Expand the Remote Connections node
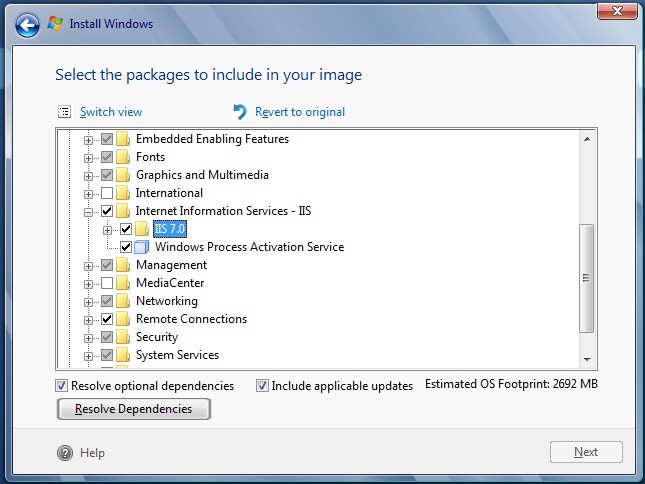The image size is (645, 484). (x=88, y=320)
